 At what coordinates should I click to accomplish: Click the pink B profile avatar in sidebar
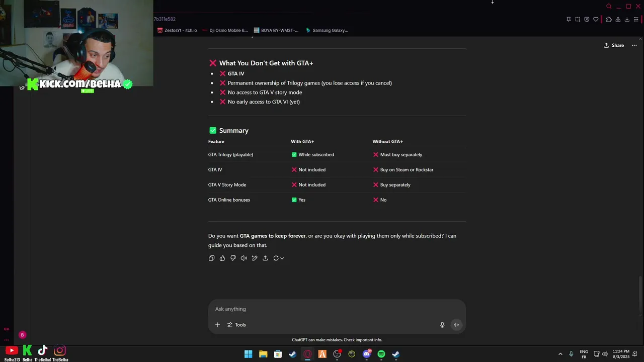(22, 335)
